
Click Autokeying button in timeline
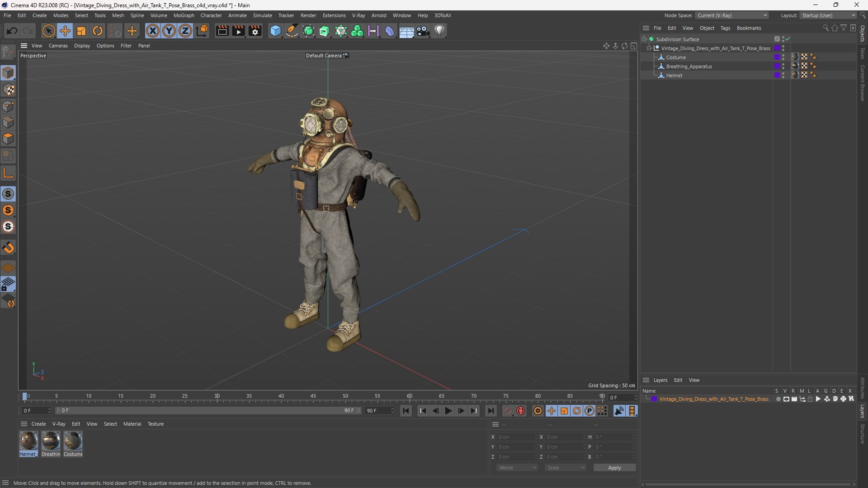(x=521, y=411)
